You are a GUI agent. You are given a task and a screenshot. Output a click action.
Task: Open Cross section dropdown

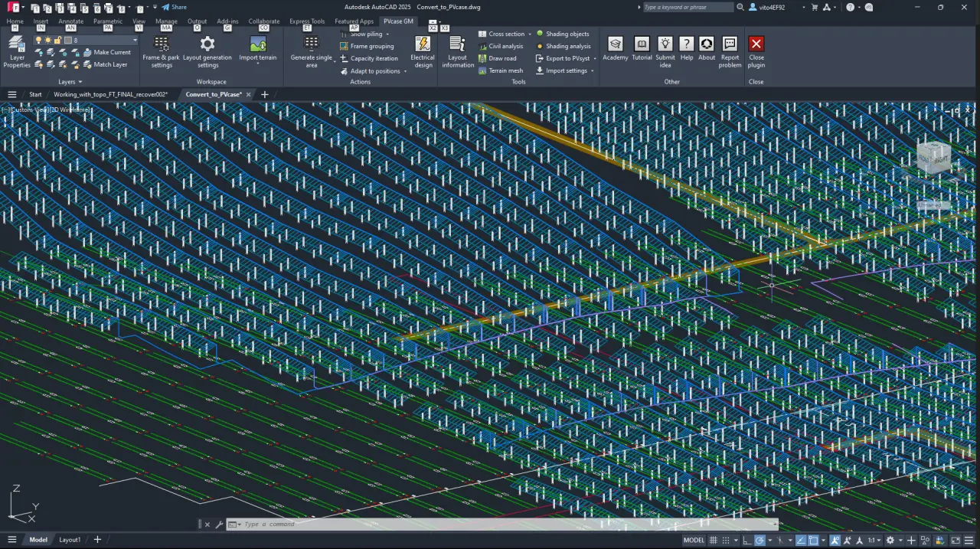coord(530,34)
